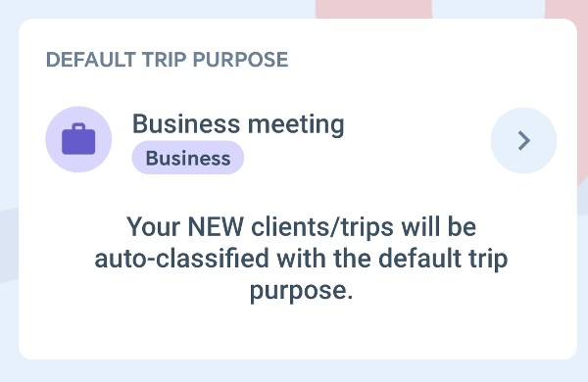Click the word NEW in the description
This screenshot has height=382, width=588.
point(216,227)
